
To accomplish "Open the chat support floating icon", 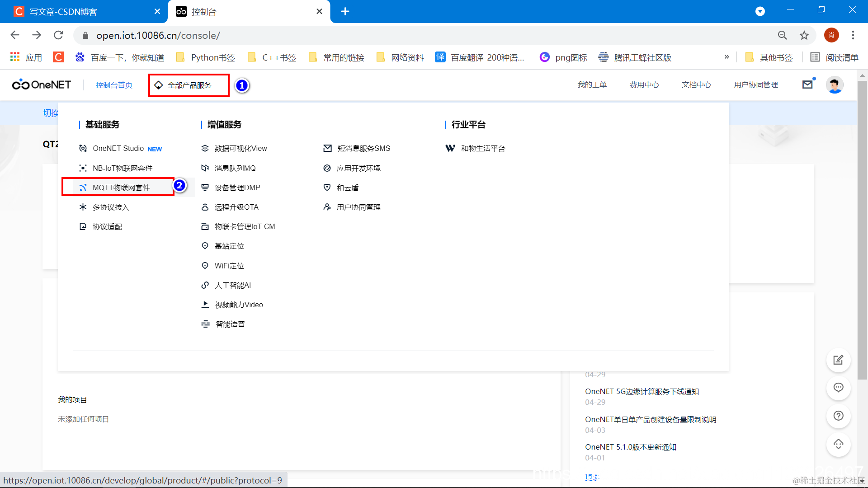I will click(x=838, y=388).
